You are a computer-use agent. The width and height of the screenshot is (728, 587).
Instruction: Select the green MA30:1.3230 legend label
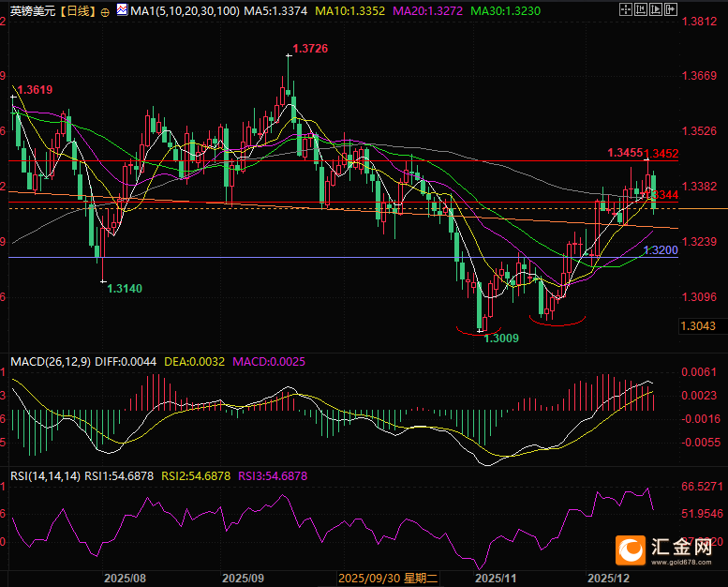(x=505, y=11)
